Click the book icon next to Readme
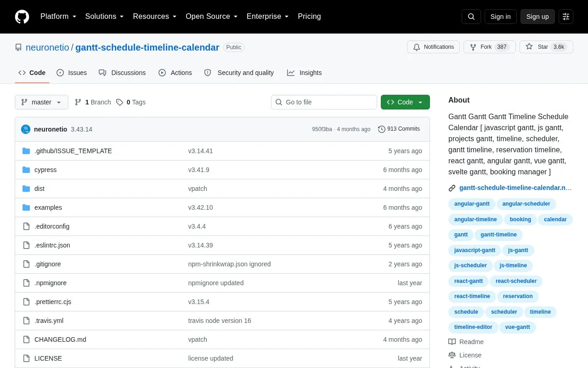 [x=452, y=342]
